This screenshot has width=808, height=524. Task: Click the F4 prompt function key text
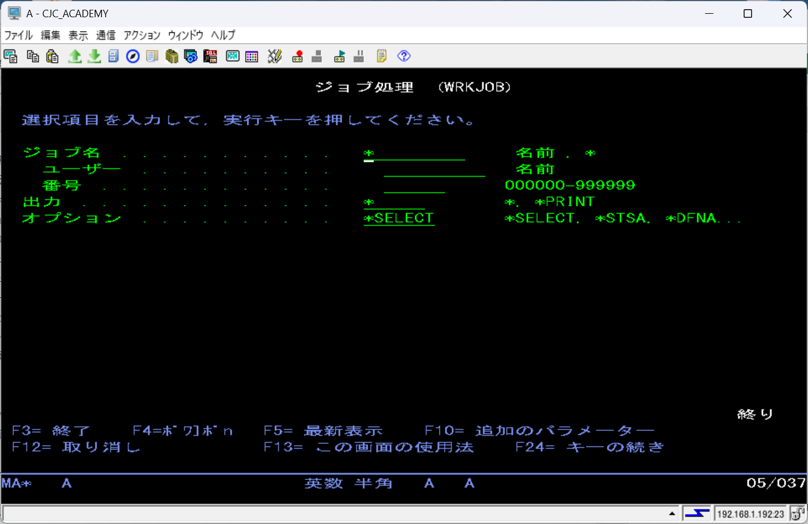pos(183,431)
